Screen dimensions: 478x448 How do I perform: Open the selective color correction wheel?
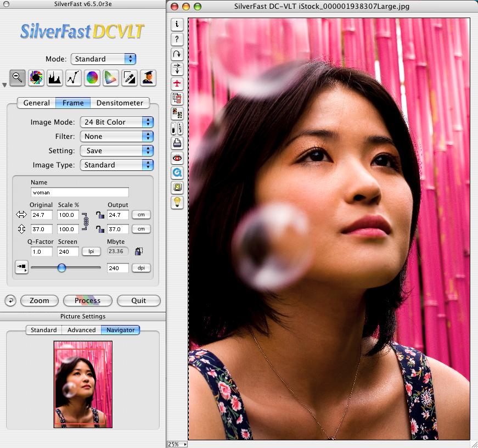coord(92,79)
